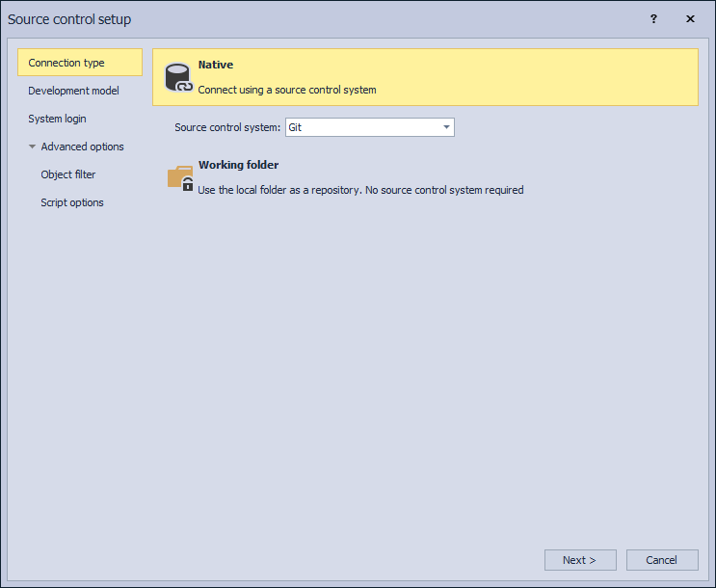The image size is (716, 588).
Task: Choose the Native connection heading
Action: 216,65
